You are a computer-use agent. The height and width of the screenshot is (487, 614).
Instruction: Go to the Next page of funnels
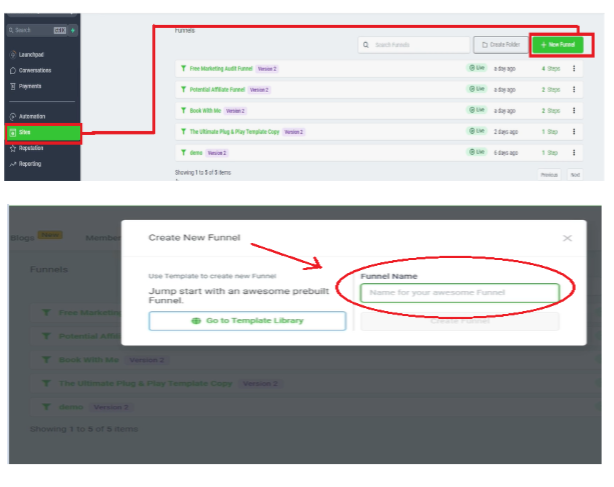point(575,174)
